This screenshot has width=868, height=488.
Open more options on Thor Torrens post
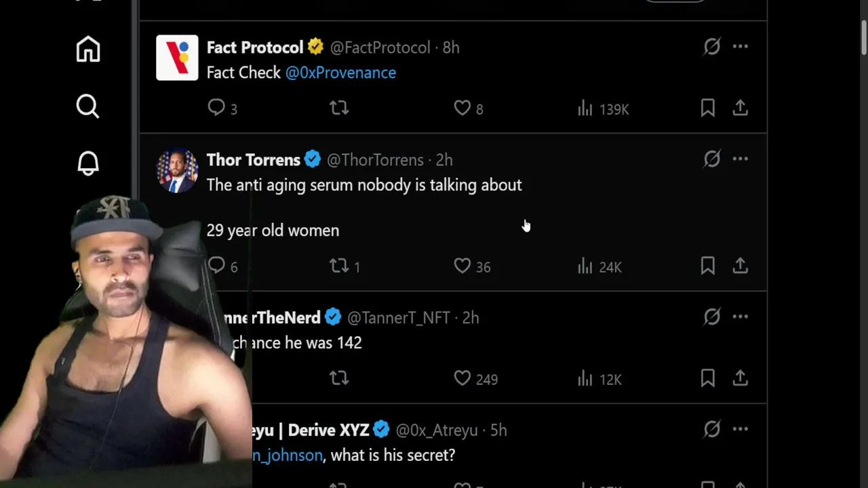740,159
